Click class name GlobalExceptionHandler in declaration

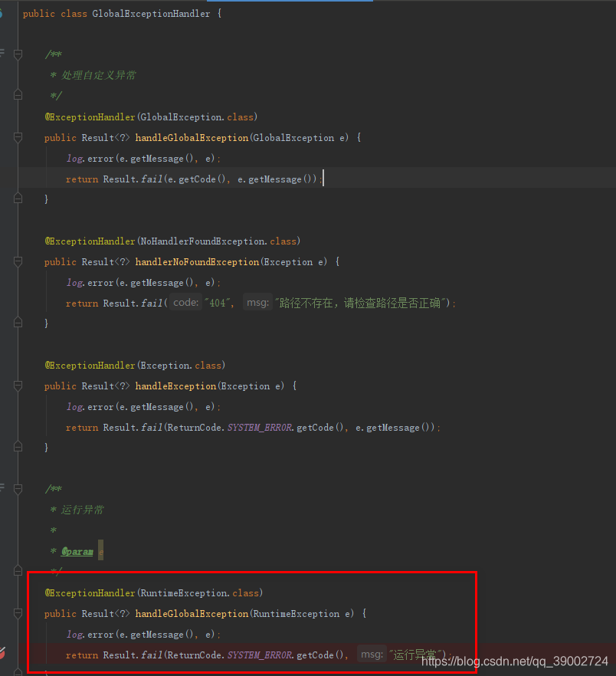[x=151, y=14]
